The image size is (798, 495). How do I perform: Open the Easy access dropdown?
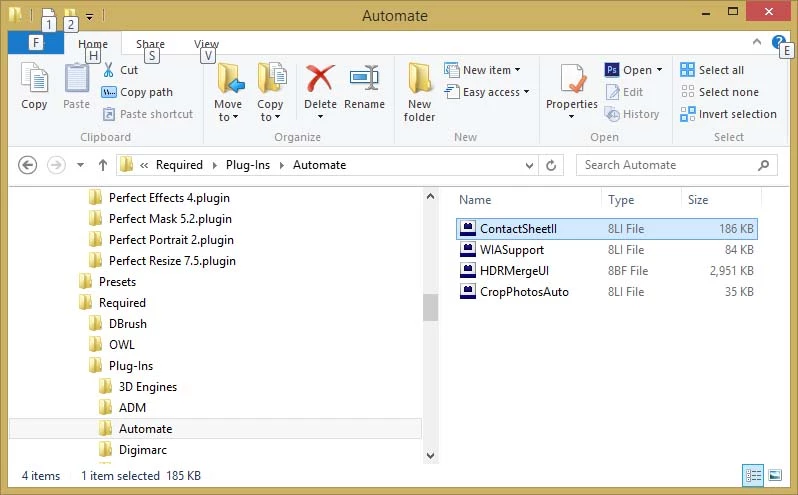(x=487, y=92)
